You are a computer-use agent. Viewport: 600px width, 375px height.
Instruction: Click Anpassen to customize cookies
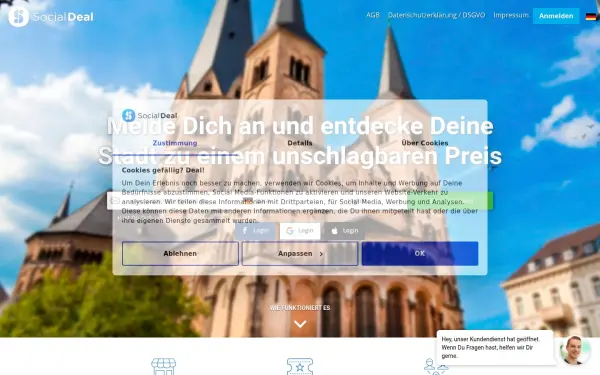point(300,253)
